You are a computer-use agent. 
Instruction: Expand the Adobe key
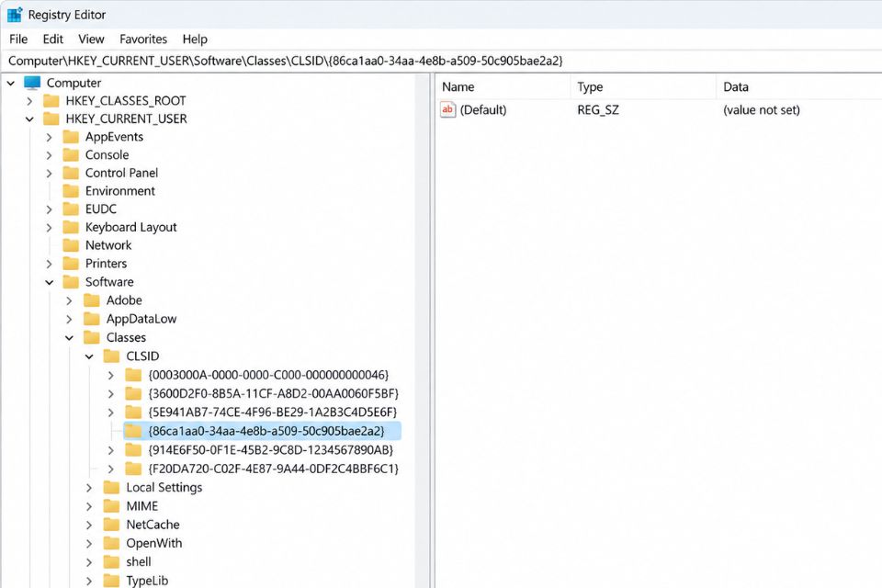pos(69,301)
